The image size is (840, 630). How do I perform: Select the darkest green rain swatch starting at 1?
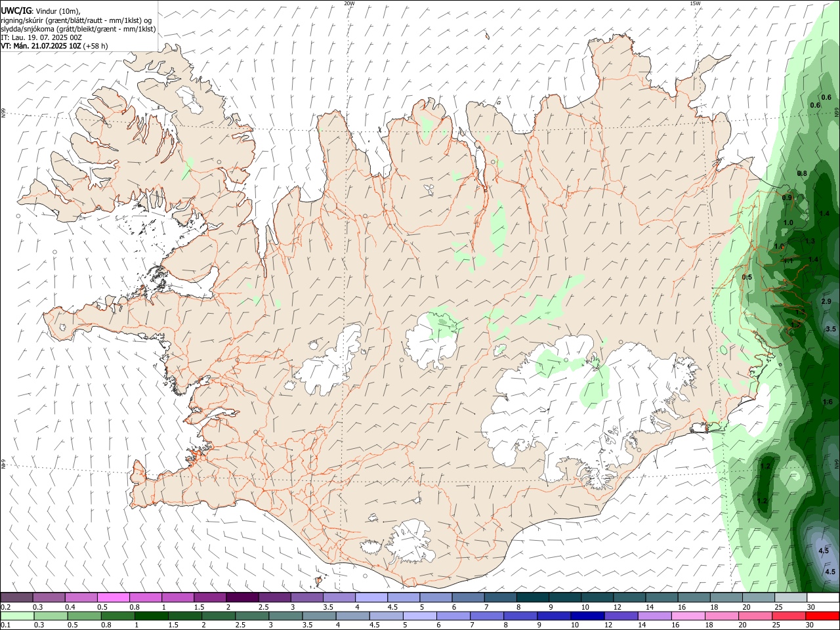coord(152,616)
